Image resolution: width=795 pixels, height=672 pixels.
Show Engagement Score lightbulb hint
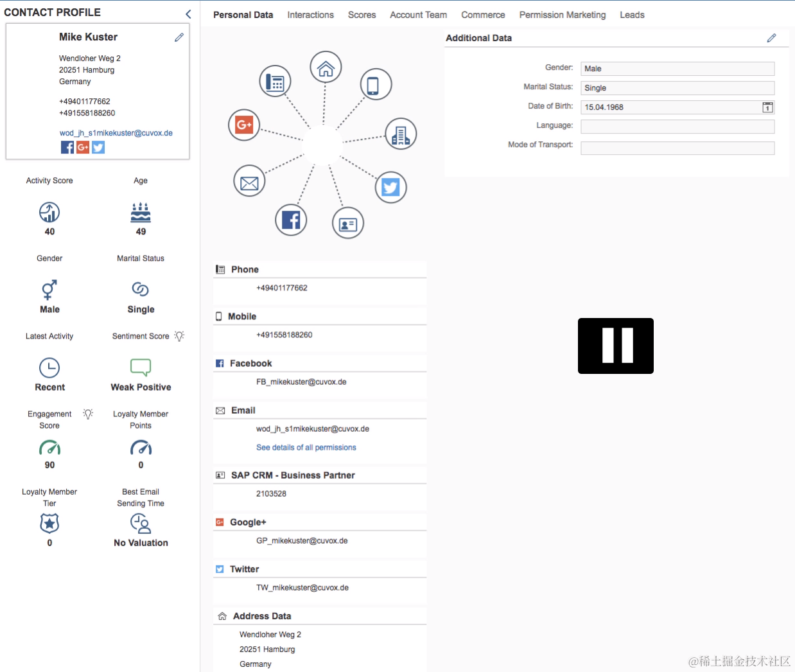click(88, 414)
